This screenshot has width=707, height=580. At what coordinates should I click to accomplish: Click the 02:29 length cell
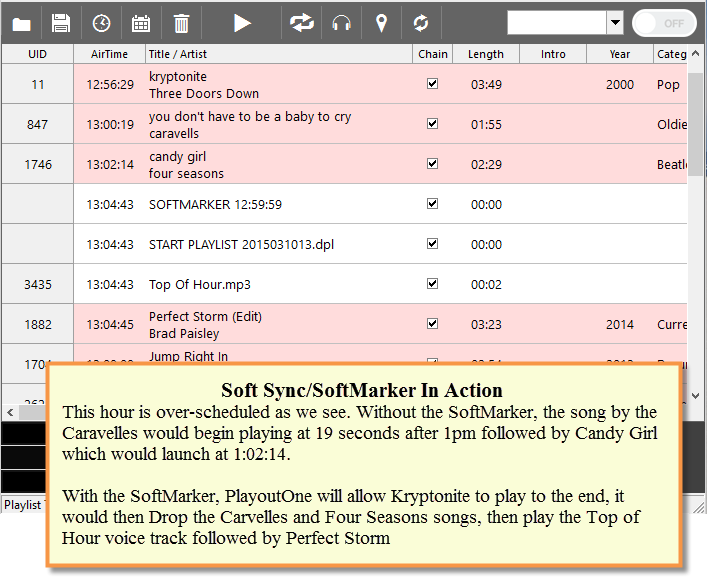coord(486,164)
